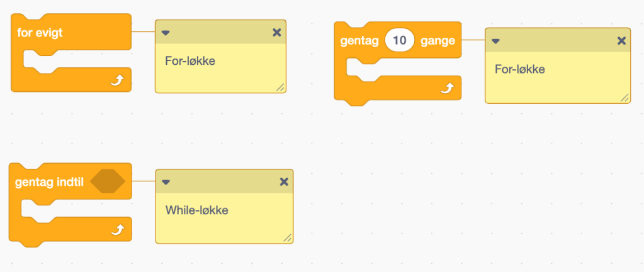This screenshot has width=644, height=272.
Task: Click the loop arrow icon on 'for evigt' block
Action: [116, 80]
